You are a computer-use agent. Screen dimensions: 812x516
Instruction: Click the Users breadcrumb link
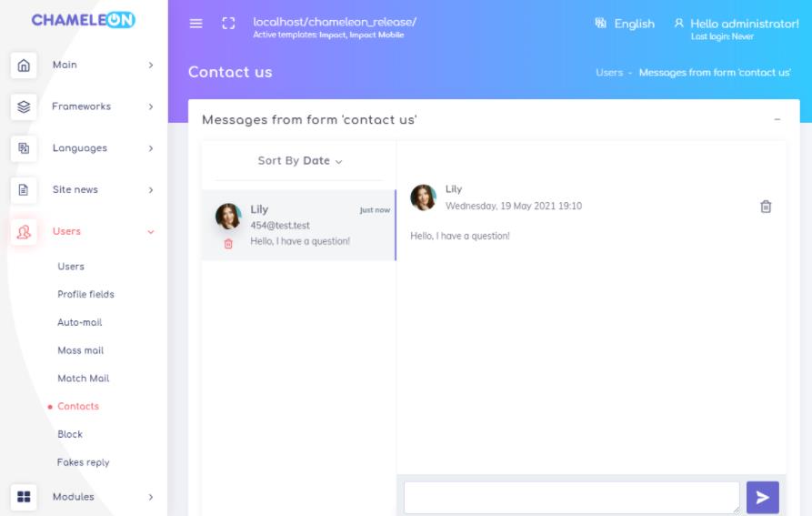[x=609, y=73]
